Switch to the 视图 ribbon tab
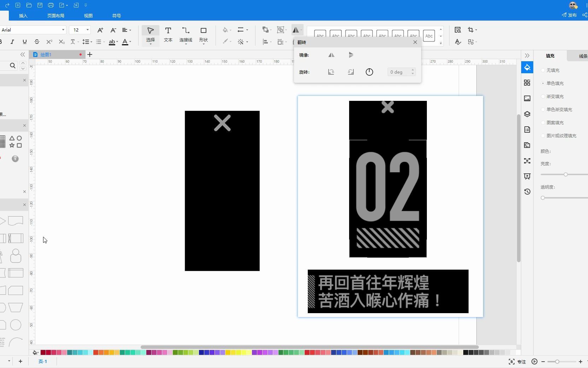Viewport: 588px width, 368px height. 88,16
